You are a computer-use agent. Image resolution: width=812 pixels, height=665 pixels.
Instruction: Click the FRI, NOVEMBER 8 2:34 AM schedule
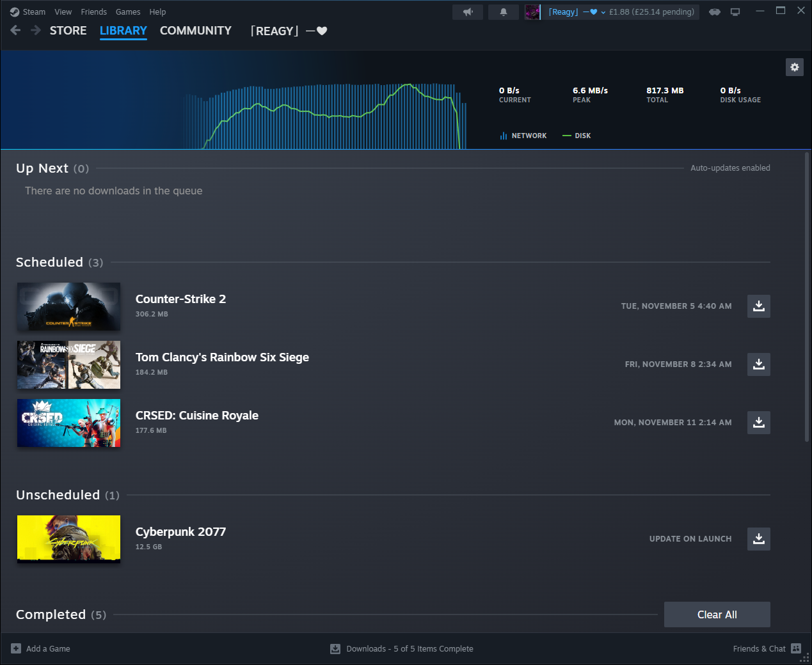click(x=678, y=364)
